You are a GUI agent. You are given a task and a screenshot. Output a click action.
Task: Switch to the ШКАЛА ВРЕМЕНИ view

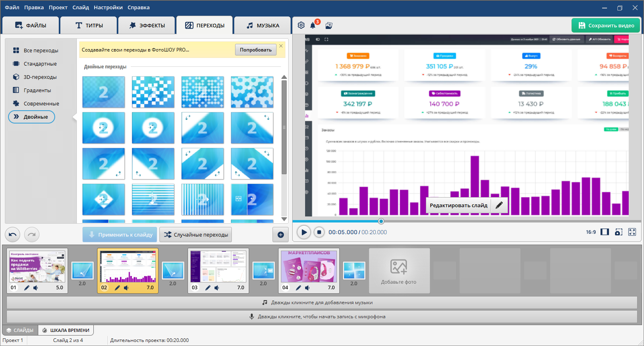pos(66,330)
